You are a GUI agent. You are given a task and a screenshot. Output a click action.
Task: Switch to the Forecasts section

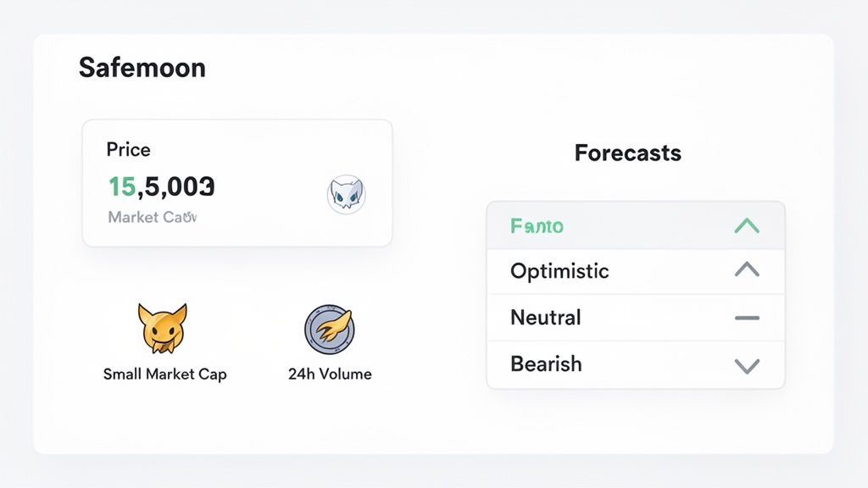pyautogui.click(x=627, y=153)
